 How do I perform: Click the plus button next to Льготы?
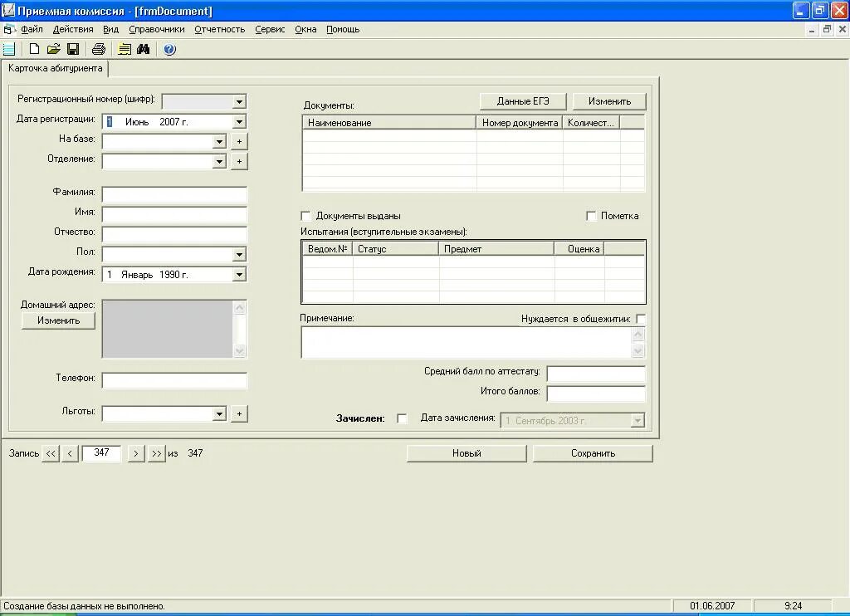(239, 413)
